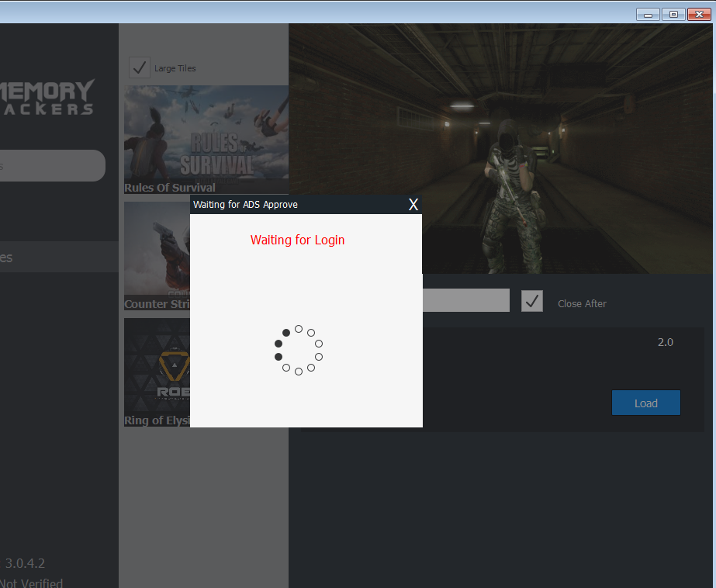The width and height of the screenshot is (716, 588).
Task: Maximize the application window
Action: [673, 14]
